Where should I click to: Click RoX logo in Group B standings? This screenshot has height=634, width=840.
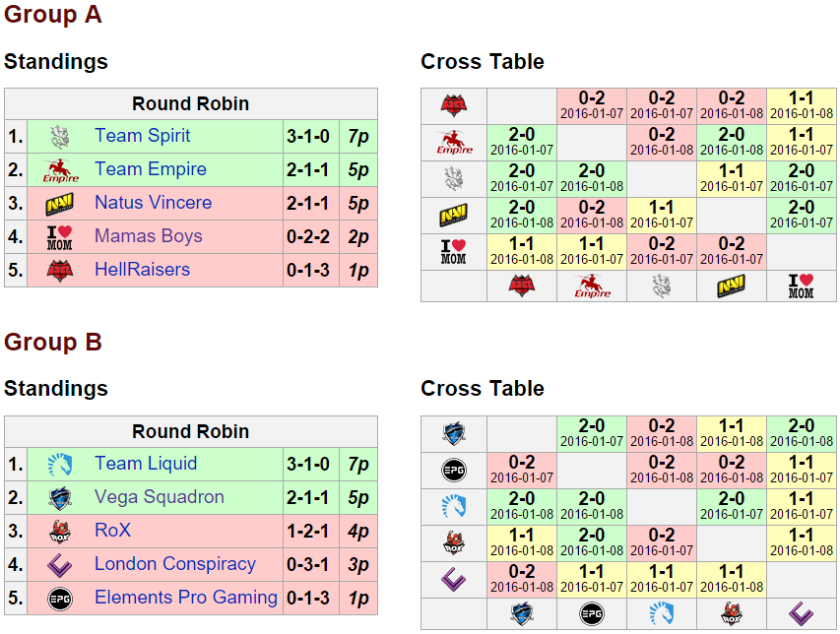[60, 531]
